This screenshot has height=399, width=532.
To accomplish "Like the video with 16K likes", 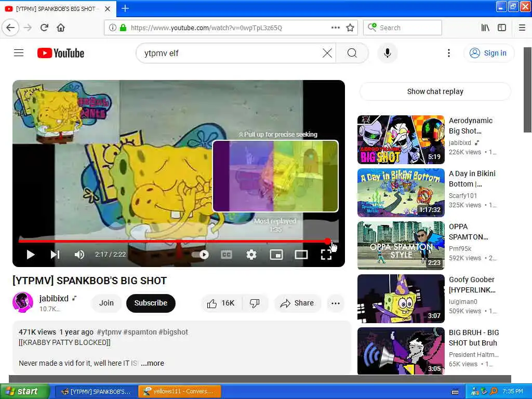I will (x=221, y=303).
